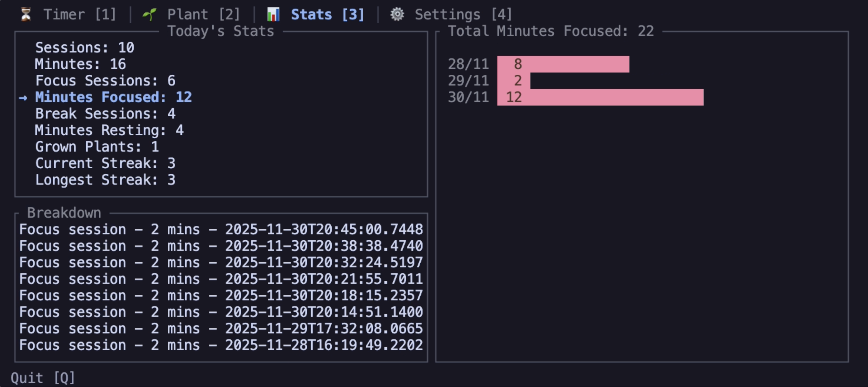
Task: Click the seedling Plant icon
Action: (149, 14)
